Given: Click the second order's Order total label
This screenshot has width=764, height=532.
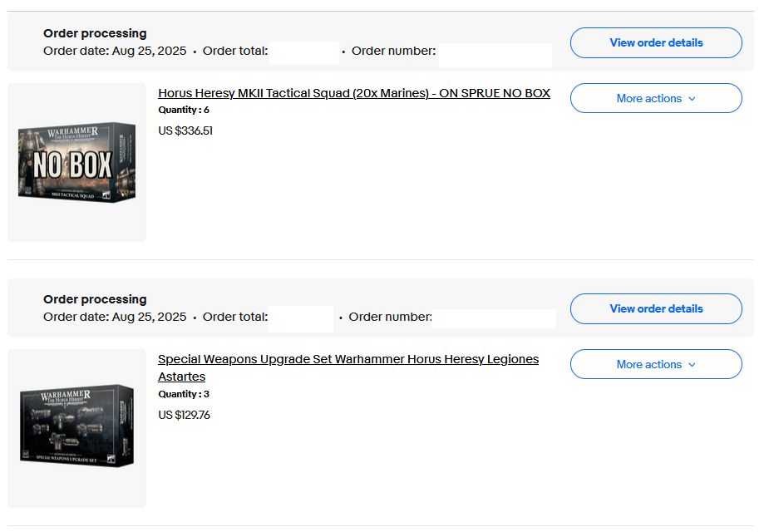Looking at the screenshot, I should (235, 317).
